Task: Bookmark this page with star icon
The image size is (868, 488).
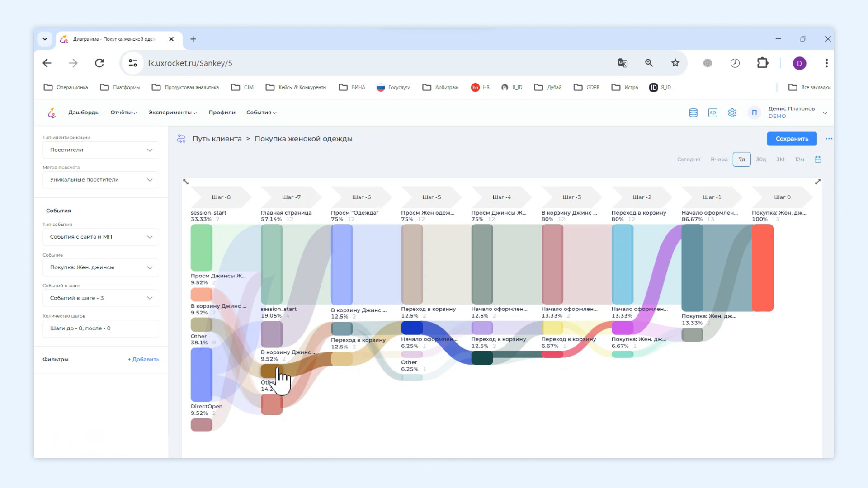Action: coord(675,63)
